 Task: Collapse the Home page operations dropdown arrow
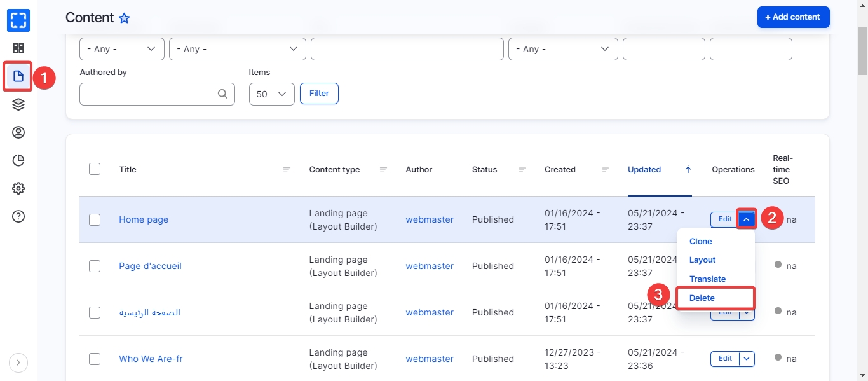pos(747,219)
